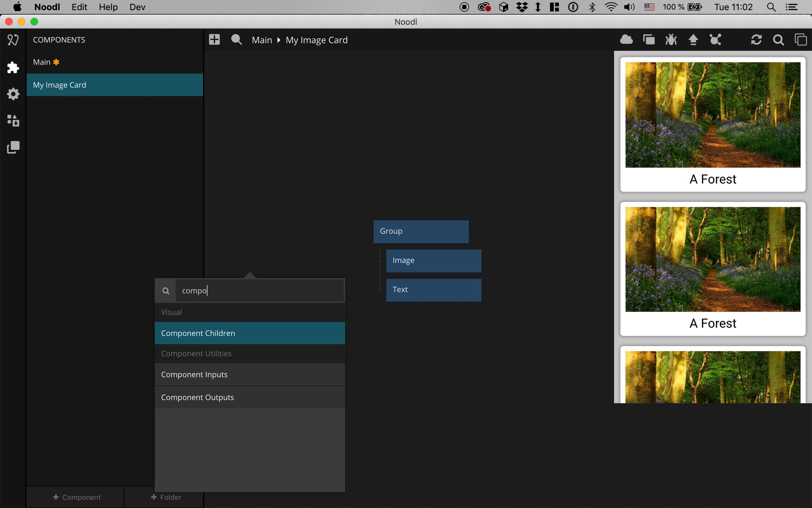Select My Image Card component
The width and height of the screenshot is (812, 508).
[115, 85]
